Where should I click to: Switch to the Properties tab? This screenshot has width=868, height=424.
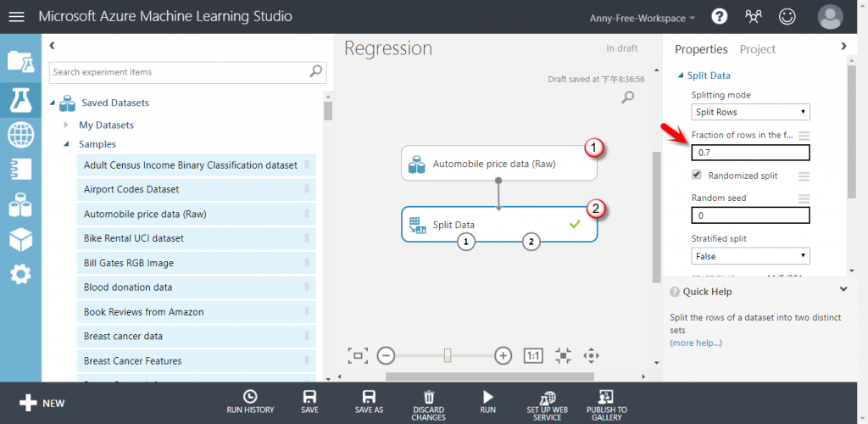[x=701, y=49]
